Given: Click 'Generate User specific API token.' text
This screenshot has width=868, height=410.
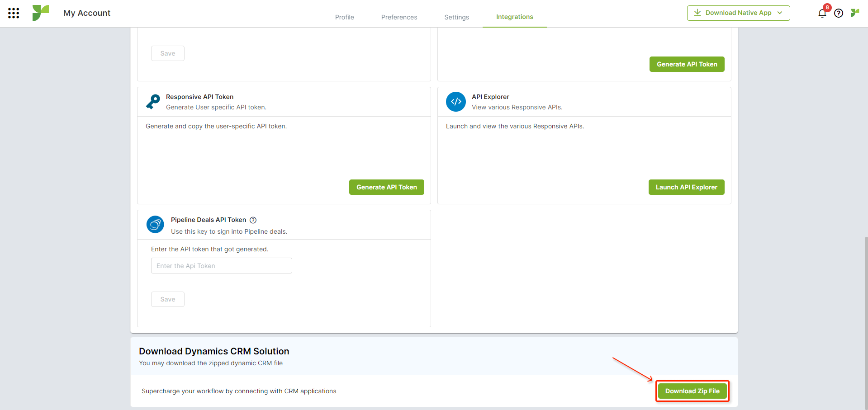Looking at the screenshot, I should pos(216,107).
